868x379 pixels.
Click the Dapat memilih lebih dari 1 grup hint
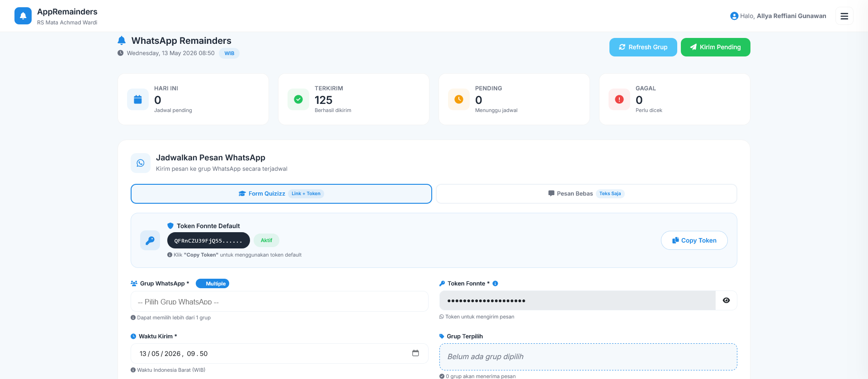click(174, 318)
